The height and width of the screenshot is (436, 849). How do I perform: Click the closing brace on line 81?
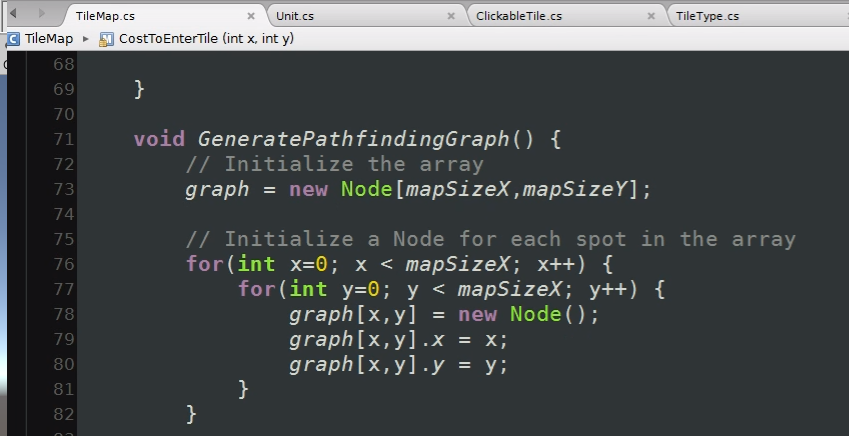[243, 389]
